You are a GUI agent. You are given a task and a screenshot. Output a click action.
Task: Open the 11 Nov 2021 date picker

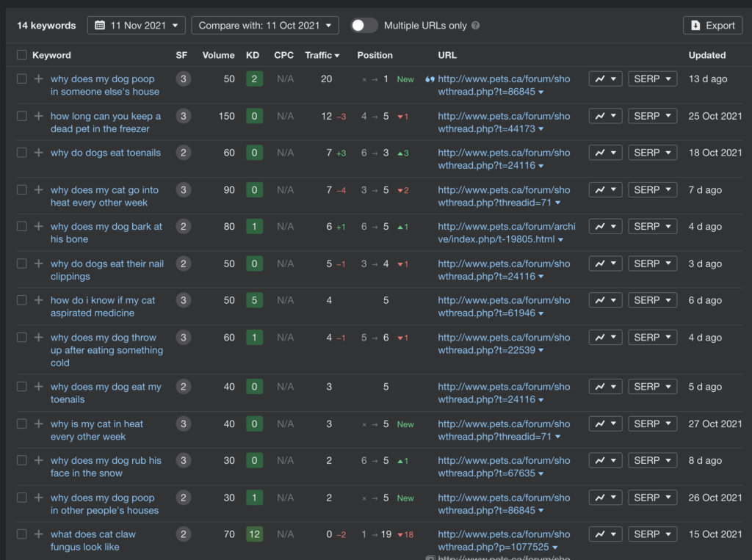click(x=136, y=26)
